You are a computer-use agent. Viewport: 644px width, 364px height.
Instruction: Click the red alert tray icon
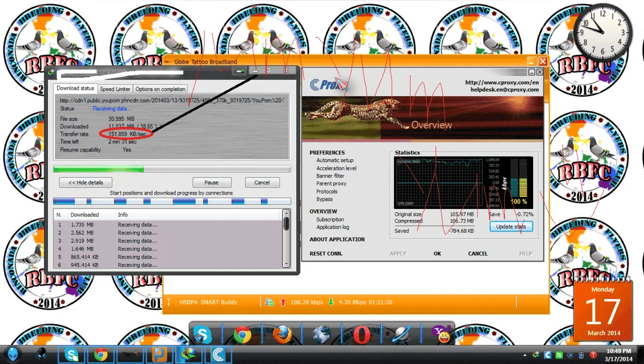593,355
